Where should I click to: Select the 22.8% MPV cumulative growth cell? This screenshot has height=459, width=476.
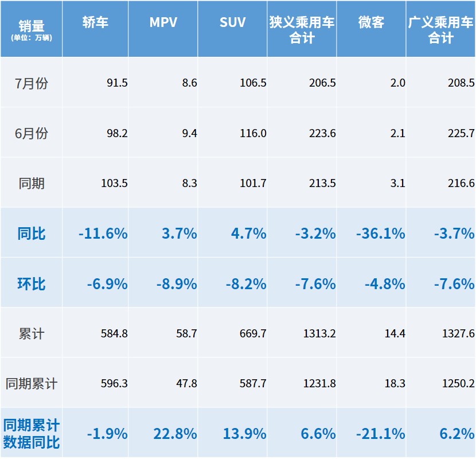pos(175,434)
